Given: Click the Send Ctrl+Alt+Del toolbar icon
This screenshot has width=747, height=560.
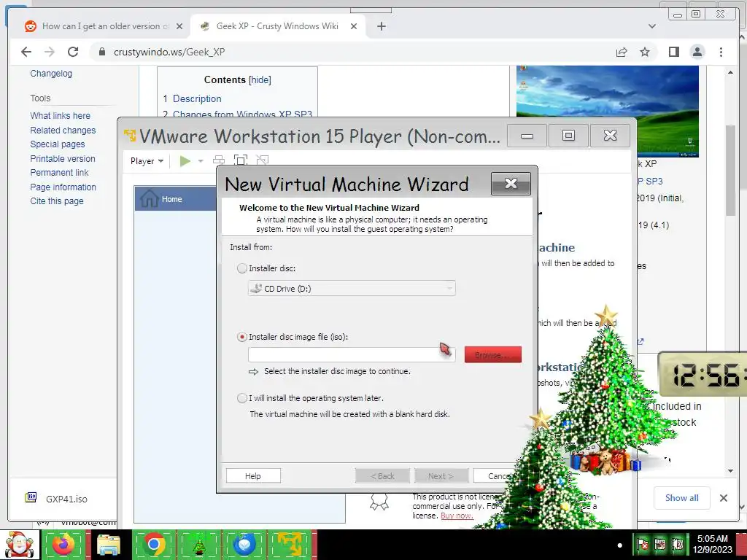Looking at the screenshot, I should [x=219, y=160].
